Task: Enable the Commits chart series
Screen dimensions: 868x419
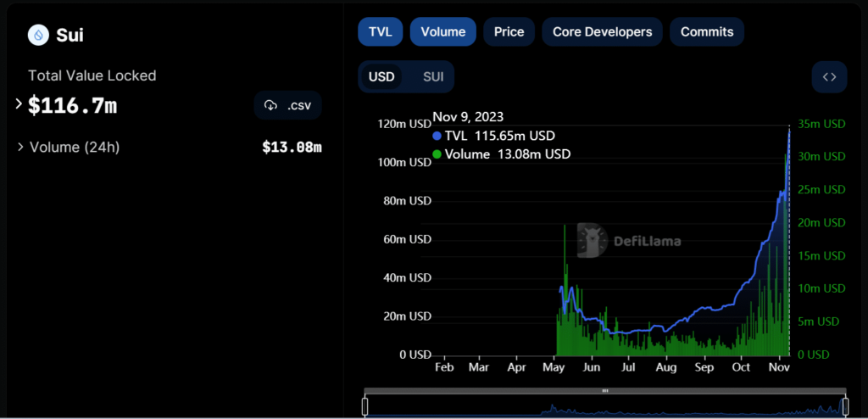Action: coord(707,32)
